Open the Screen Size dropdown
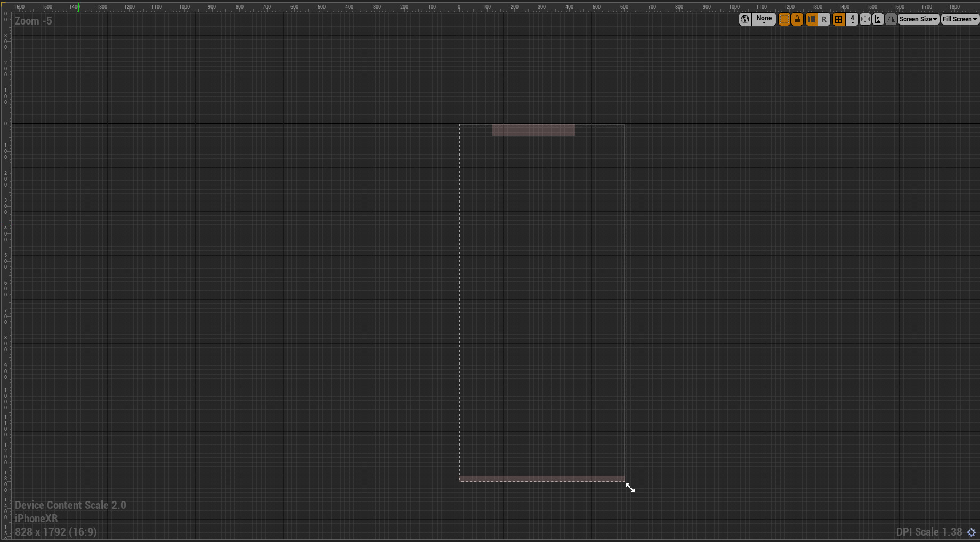This screenshot has height=542, width=980. [919, 19]
